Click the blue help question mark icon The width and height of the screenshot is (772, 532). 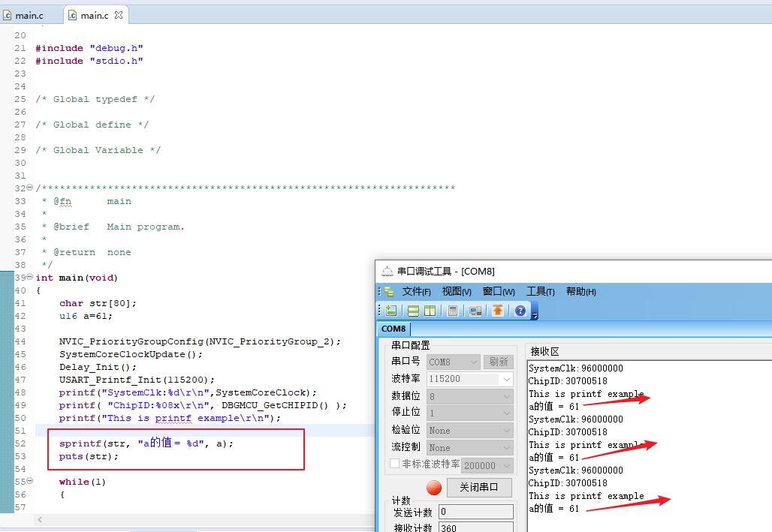click(520, 311)
